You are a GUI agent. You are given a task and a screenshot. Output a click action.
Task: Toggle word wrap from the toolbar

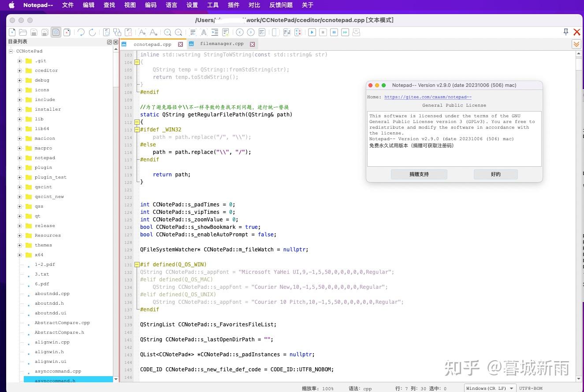(x=193, y=32)
